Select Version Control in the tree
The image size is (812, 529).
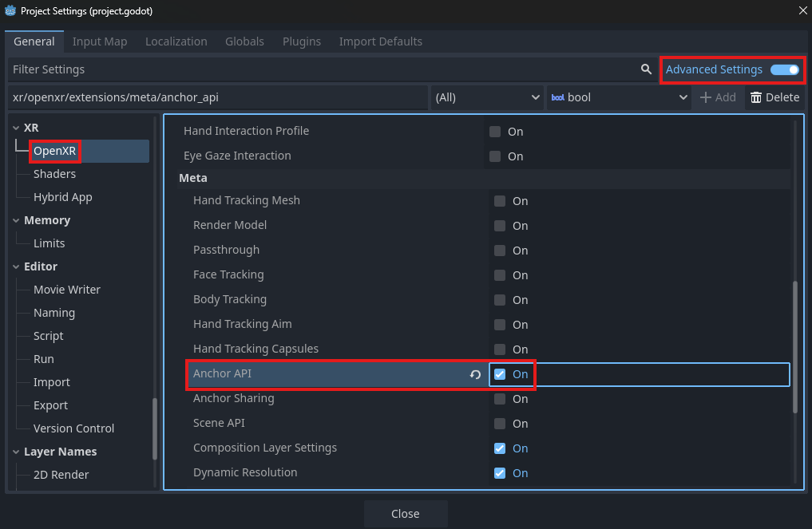pos(73,428)
